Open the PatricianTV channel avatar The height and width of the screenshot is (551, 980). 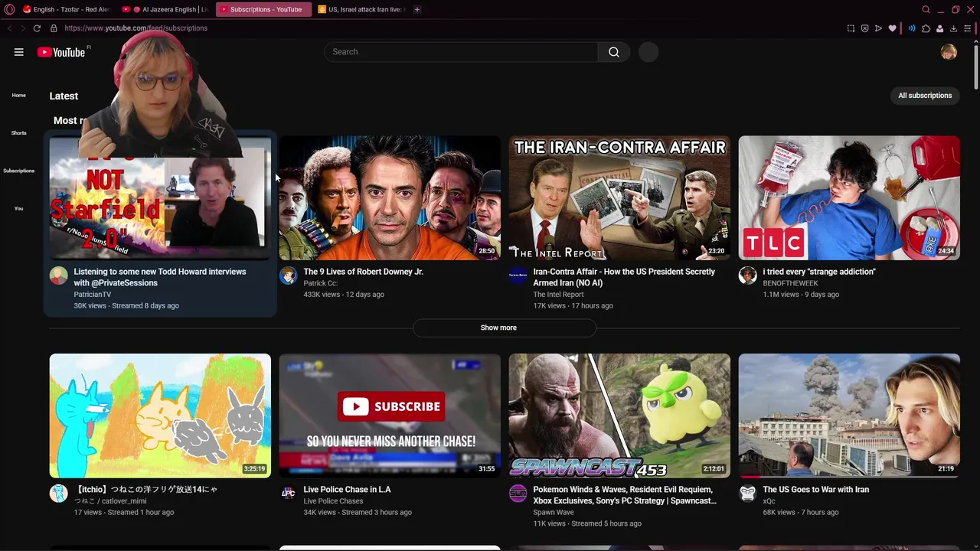59,276
